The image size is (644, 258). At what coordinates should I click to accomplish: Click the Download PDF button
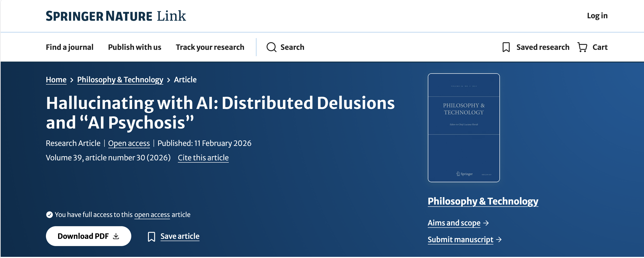[x=88, y=236]
